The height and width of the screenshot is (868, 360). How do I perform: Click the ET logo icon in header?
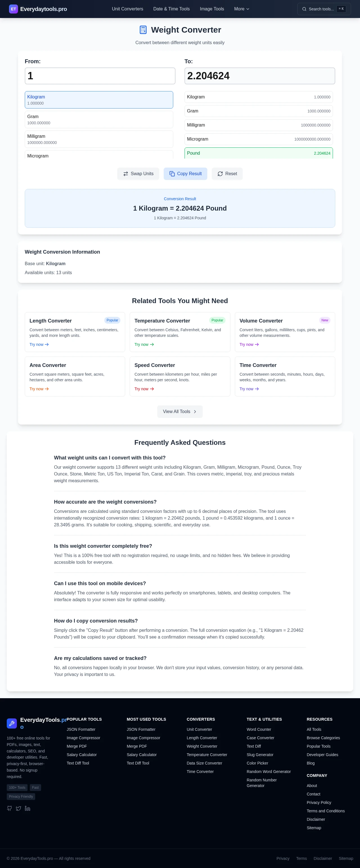[13, 9]
